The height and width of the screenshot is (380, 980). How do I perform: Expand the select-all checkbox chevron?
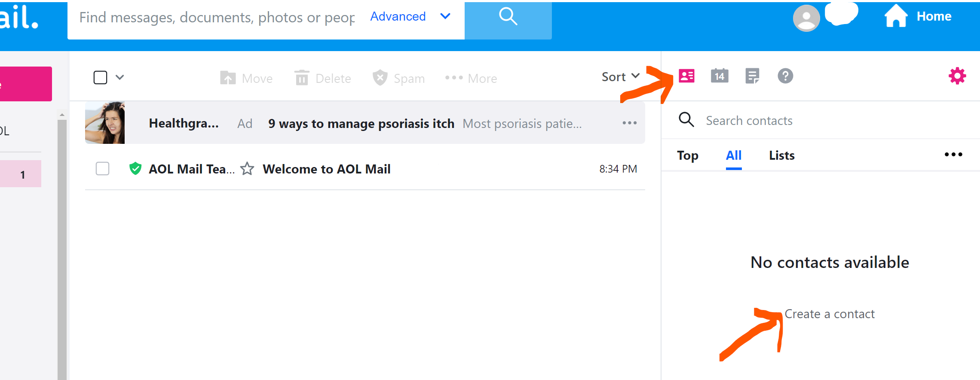120,77
